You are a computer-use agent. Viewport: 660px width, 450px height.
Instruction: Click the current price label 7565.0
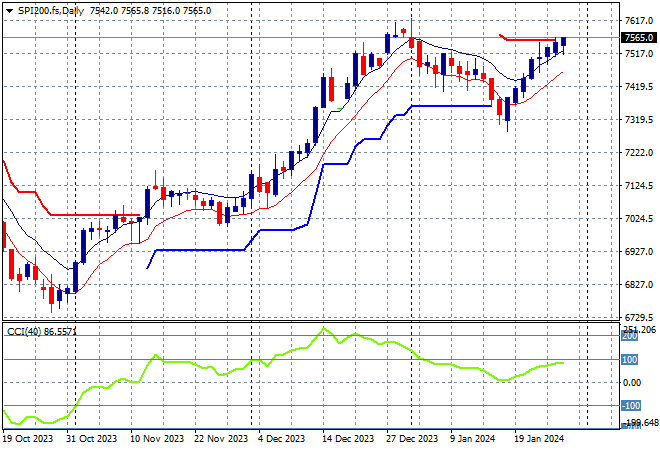(638, 37)
